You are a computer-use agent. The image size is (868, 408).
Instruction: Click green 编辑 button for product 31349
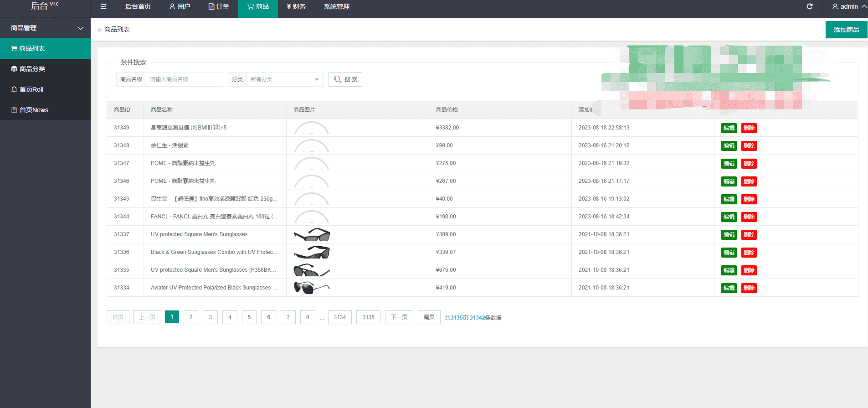point(729,128)
